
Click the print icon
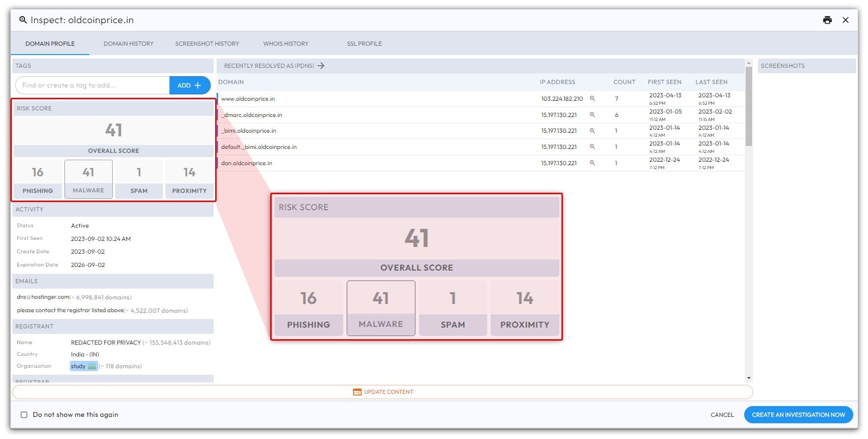tap(827, 20)
